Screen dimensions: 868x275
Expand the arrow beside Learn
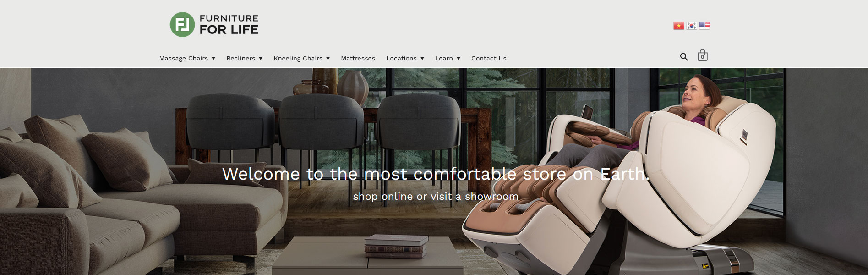click(459, 59)
